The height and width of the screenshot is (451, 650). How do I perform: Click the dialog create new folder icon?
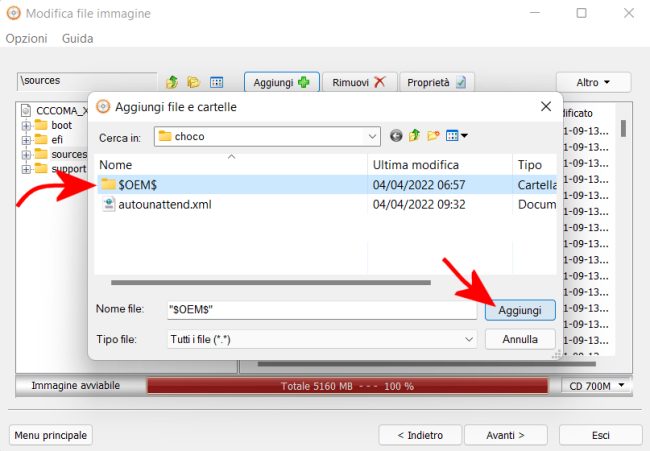(x=433, y=136)
